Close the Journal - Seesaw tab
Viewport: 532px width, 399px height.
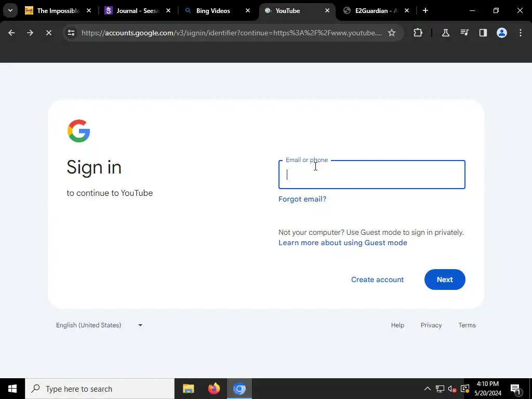(168, 10)
